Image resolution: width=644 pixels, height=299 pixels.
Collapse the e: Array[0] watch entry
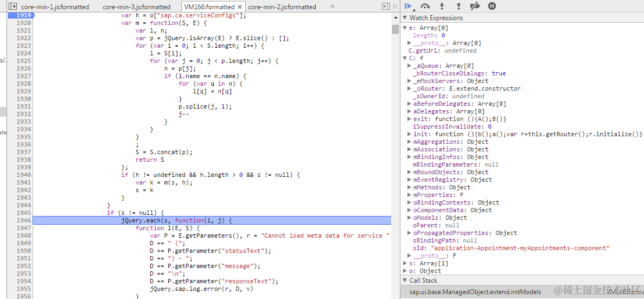point(406,28)
